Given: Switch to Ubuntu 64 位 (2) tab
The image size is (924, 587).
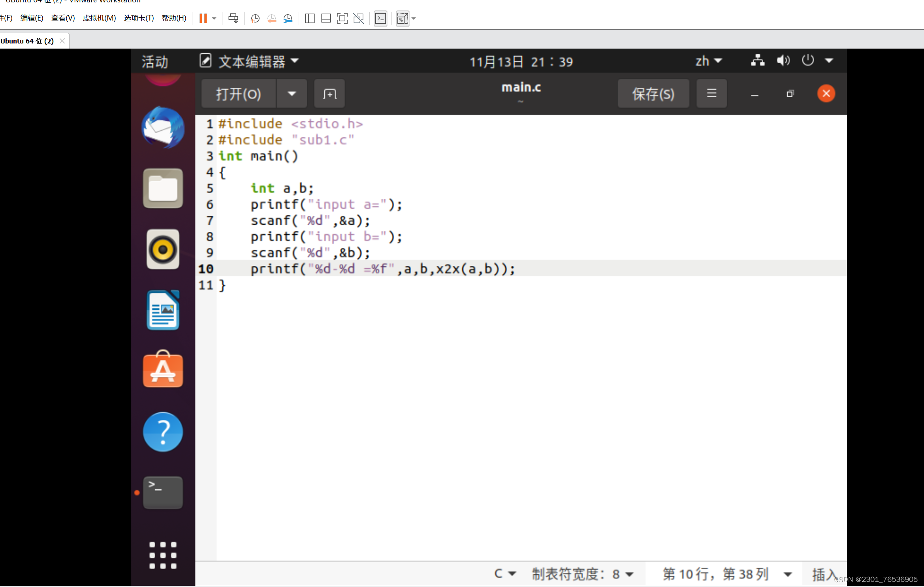Looking at the screenshot, I should [28, 41].
